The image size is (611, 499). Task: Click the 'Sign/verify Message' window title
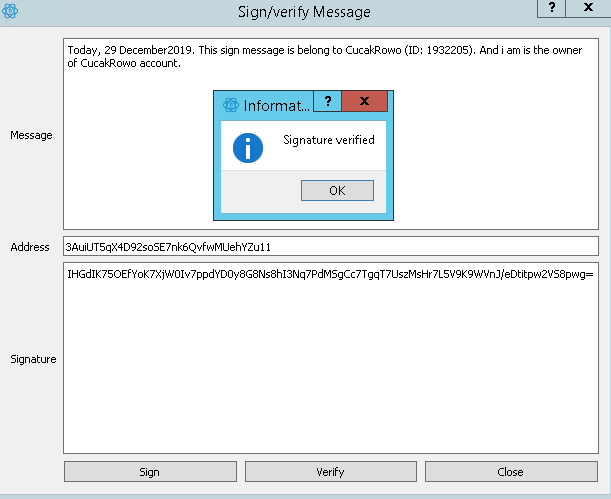(x=304, y=12)
